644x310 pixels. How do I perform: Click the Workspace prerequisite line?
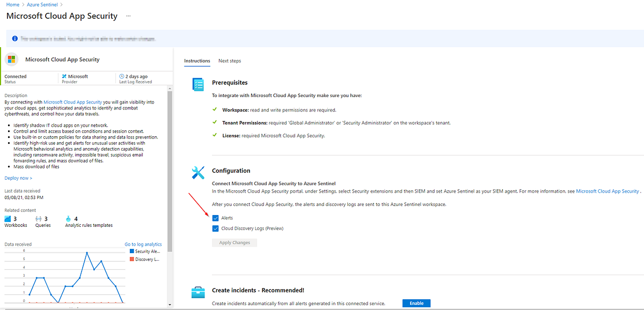(279, 110)
